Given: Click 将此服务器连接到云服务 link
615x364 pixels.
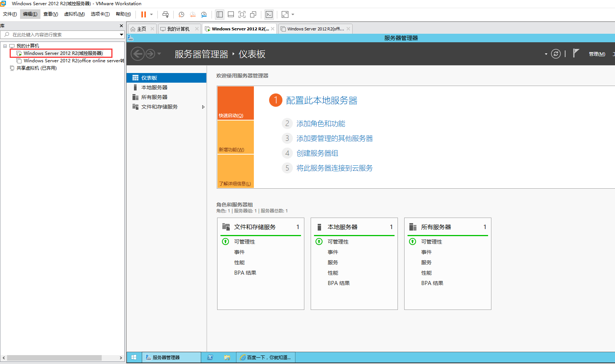Looking at the screenshot, I should tap(334, 168).
